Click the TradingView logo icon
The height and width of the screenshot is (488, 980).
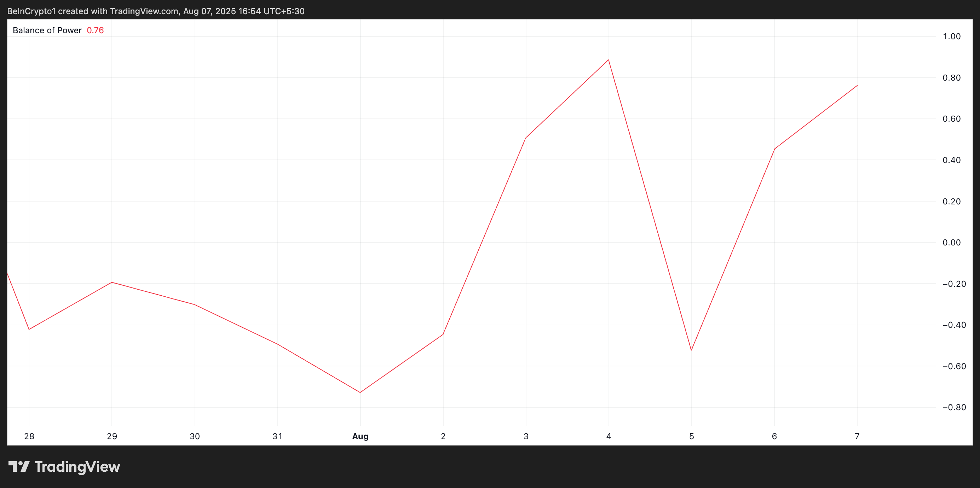(x=19, y=466)
